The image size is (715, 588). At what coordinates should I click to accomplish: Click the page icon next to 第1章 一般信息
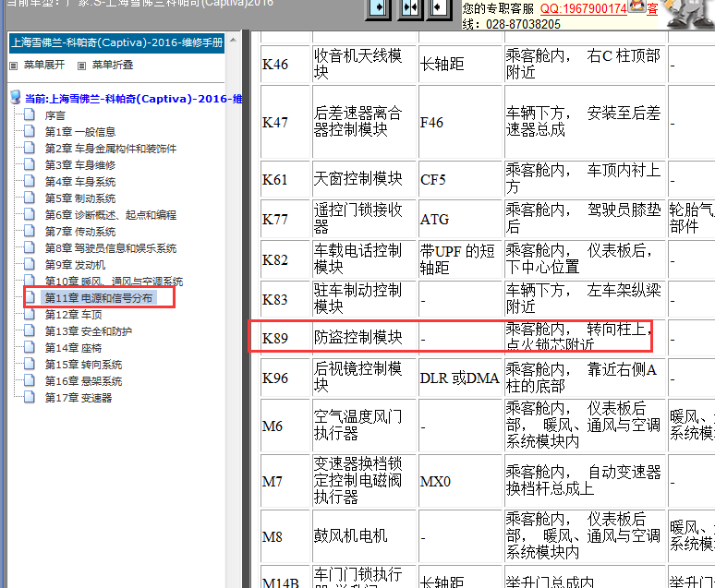tap(30, 131)
